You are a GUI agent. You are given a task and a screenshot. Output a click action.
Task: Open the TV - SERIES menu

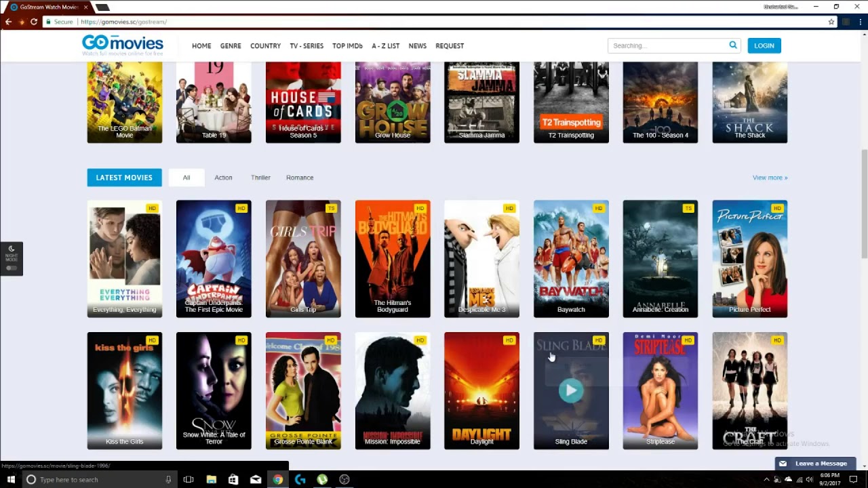(307, 45)
